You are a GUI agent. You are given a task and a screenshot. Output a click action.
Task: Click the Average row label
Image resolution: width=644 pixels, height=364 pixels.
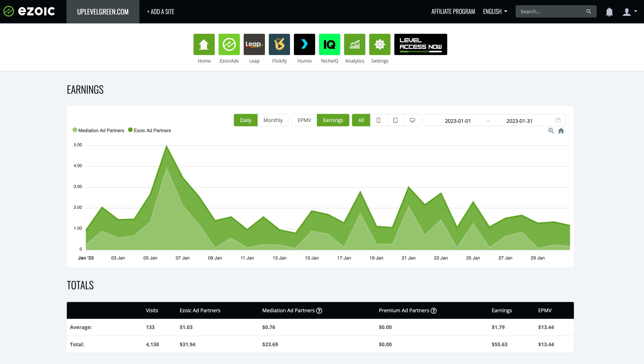81,327
